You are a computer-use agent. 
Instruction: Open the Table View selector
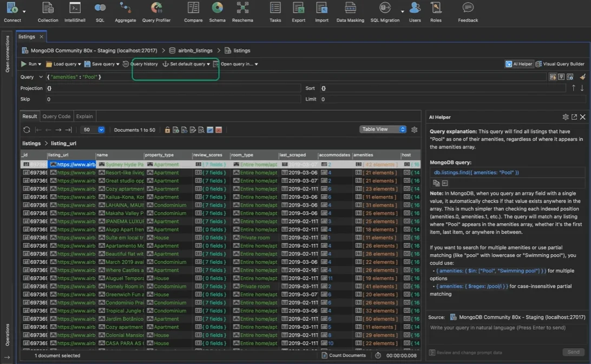pyautogui.click(x=383, y=129)
